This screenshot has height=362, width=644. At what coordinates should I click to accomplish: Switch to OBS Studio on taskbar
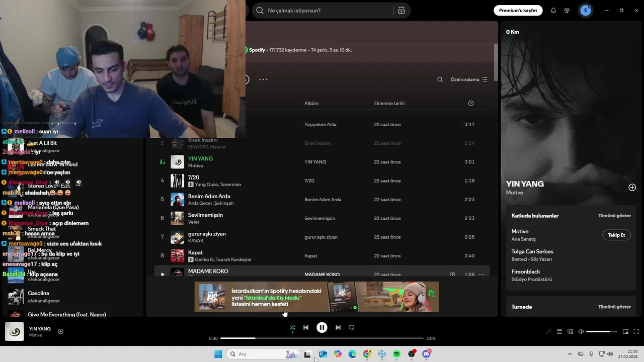coord(412,354)
